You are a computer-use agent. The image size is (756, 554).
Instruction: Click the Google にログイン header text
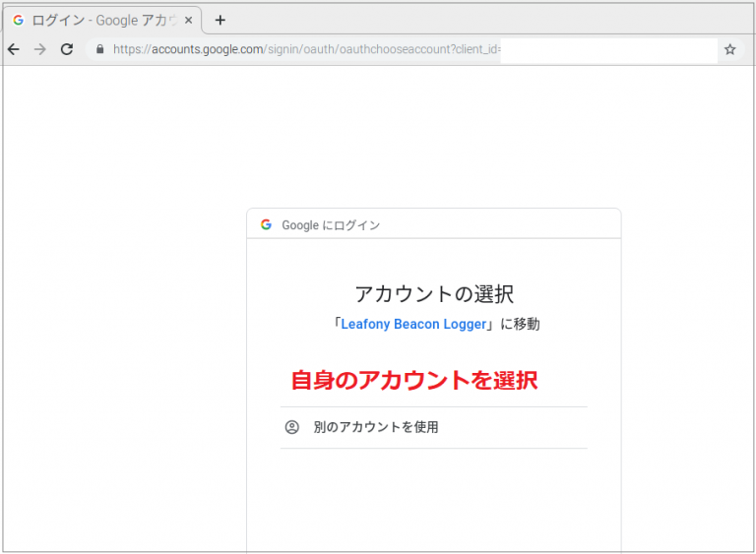coord(331,225)
